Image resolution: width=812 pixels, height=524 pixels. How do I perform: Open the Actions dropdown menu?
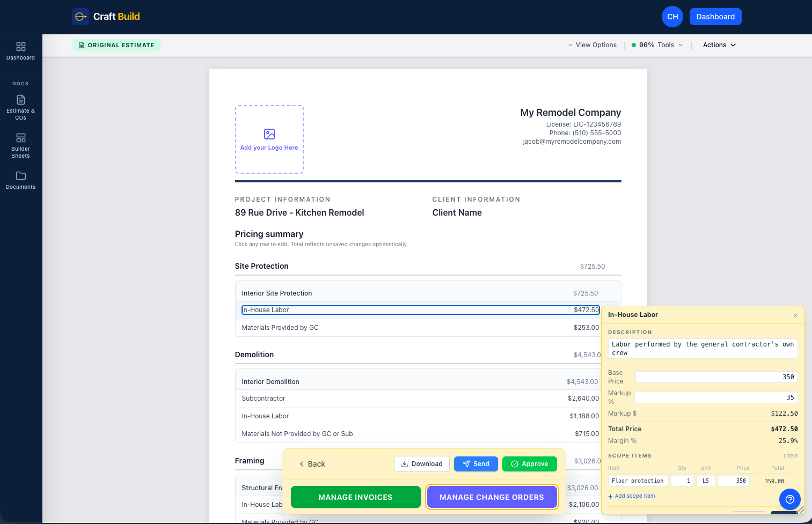click(719, 45)
